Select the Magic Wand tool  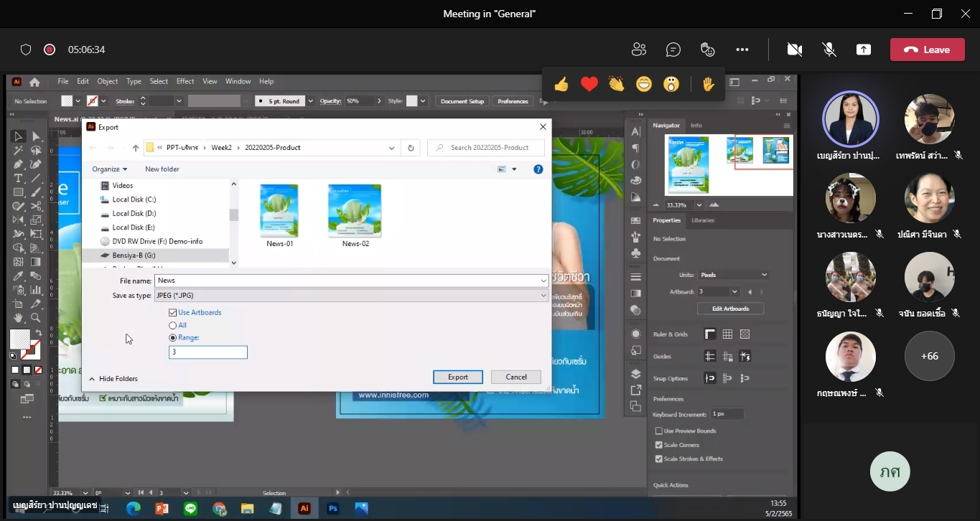[x=18, y=151]
